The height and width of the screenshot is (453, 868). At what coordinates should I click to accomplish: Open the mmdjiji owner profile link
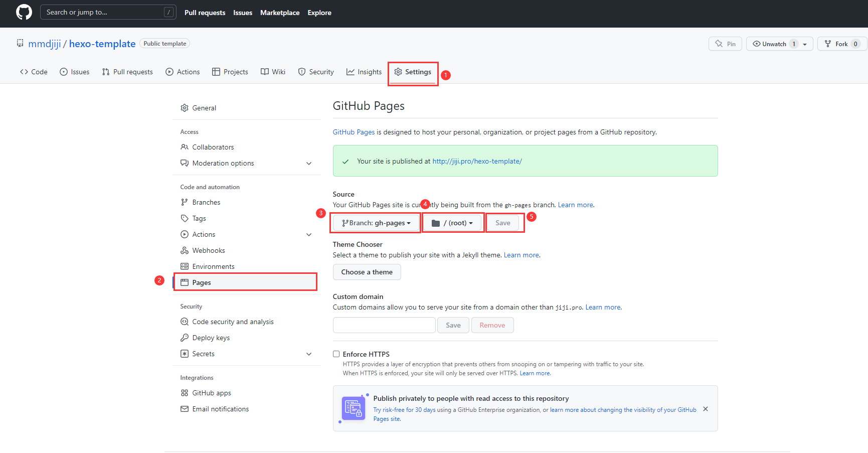point(45,44)
